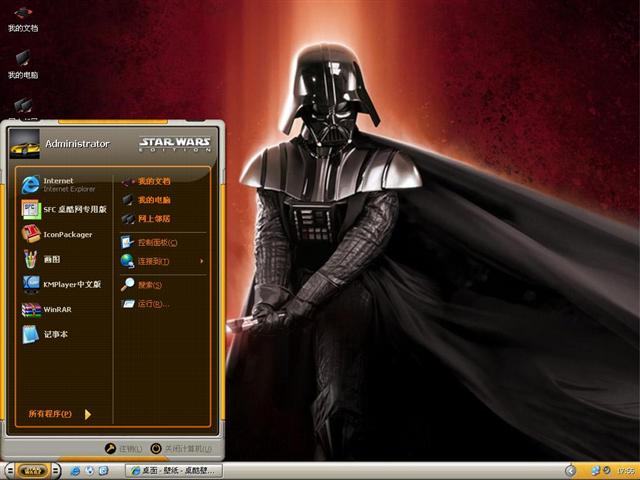Select 我的电脑 in Start menu right pane
Viewport: 640px width, 480px height.
(146, 200)
